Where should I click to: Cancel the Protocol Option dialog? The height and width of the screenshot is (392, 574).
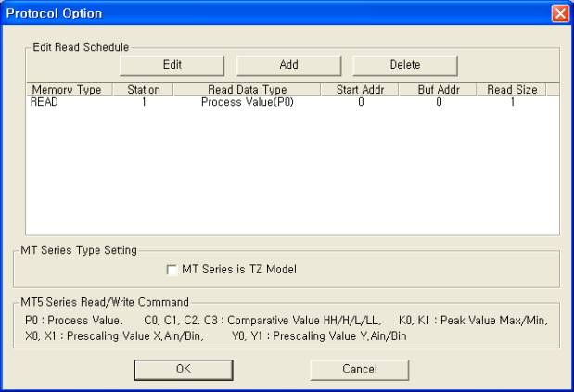359,369
